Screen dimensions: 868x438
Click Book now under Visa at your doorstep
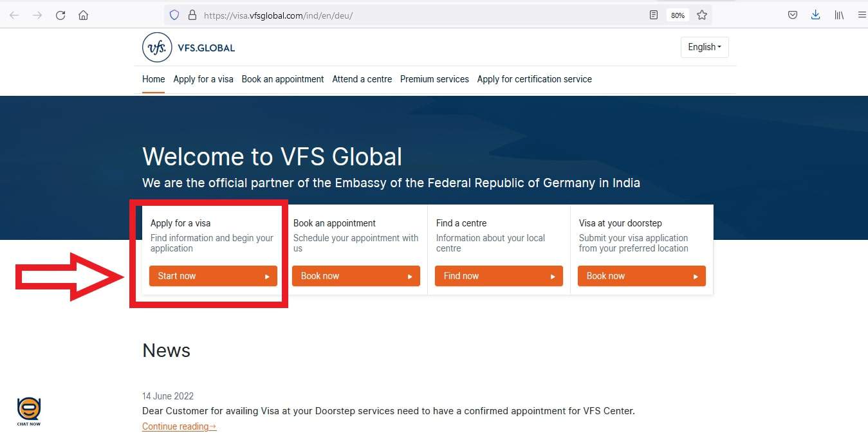642,276
